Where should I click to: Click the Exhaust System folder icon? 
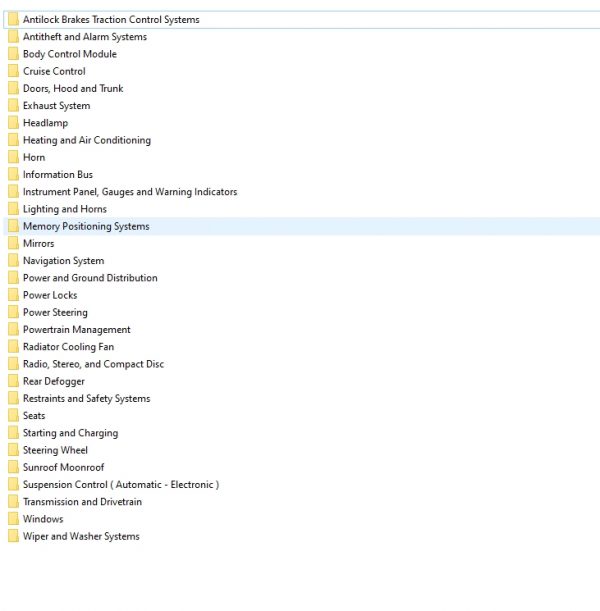coord(13,106)
